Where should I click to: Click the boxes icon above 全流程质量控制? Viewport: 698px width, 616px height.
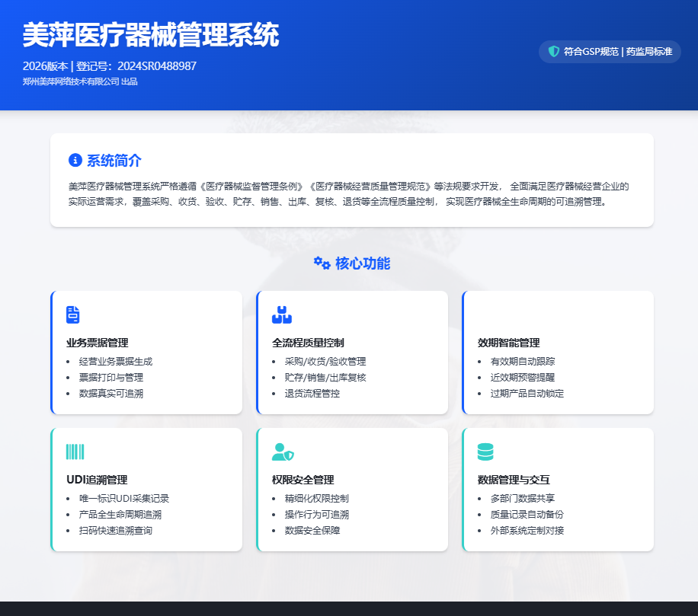coord(282,314)
